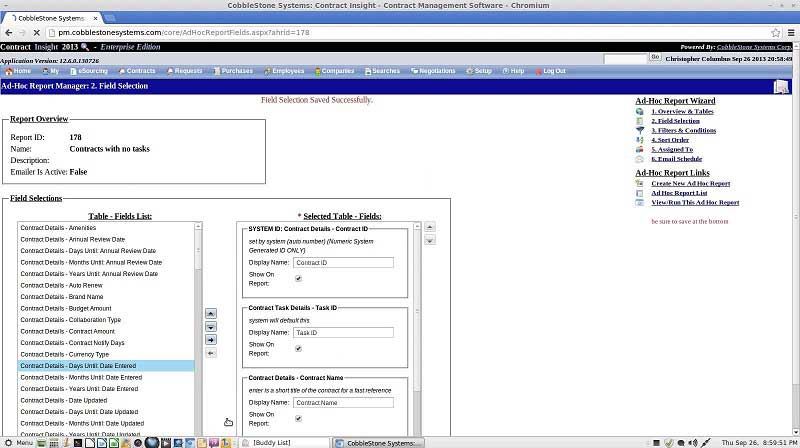Open the Purchases menu
Image resolution: width=800 pixels, height=448 pixels.
coord(233,71)
